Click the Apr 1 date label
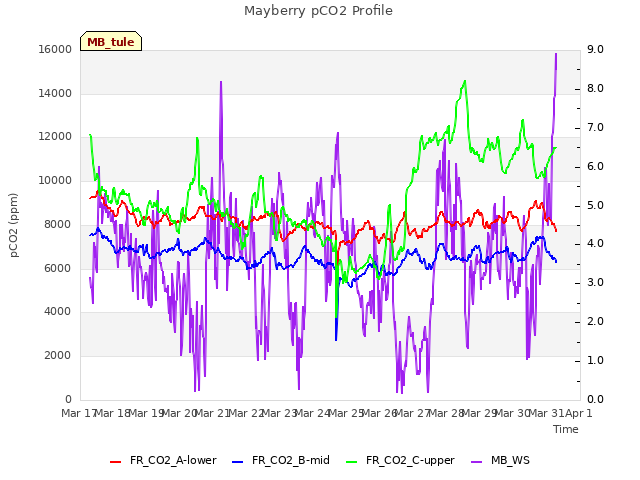Image resolution: width=640 pixels, height=480 pixels. point(578,413)
